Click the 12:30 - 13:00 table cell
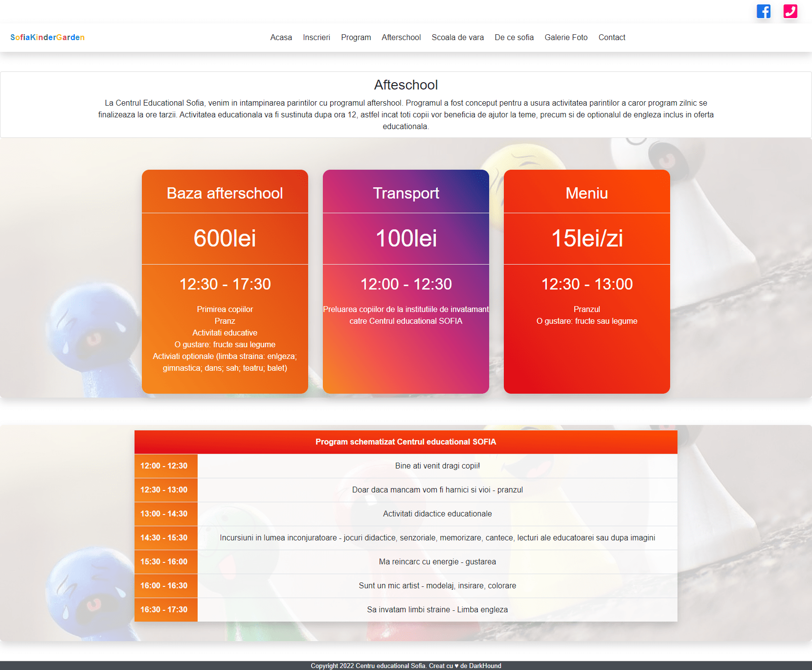Viewport: 812px width, 670px height. 166,490
